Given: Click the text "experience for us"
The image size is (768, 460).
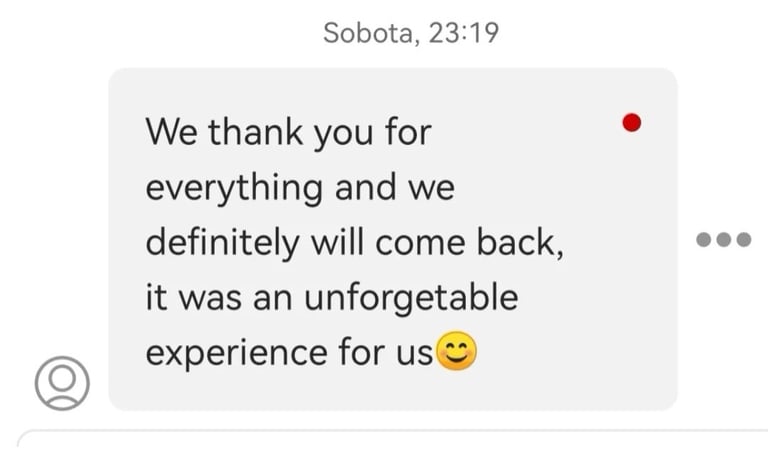Looking at the screenshot, I should (x=290, y=352).
